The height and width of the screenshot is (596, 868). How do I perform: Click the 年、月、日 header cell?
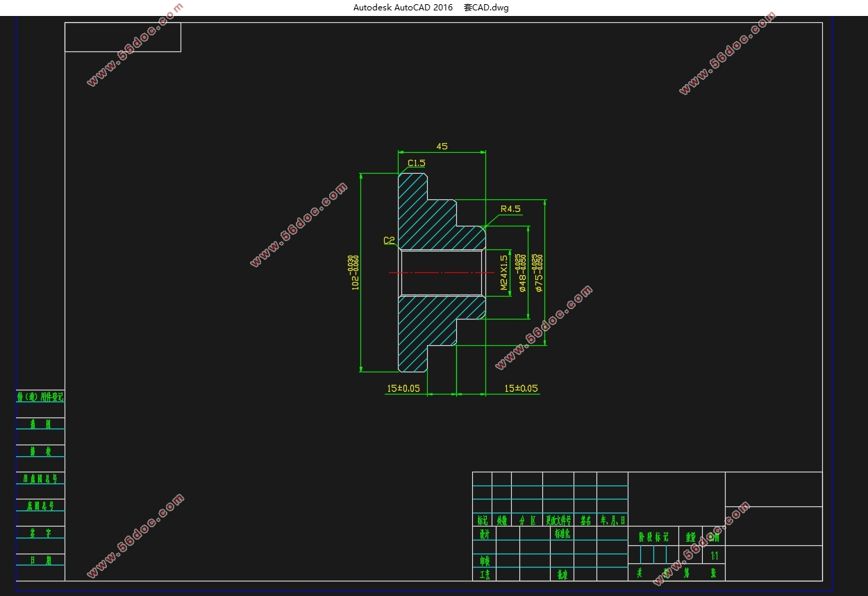tap(612, 520)
